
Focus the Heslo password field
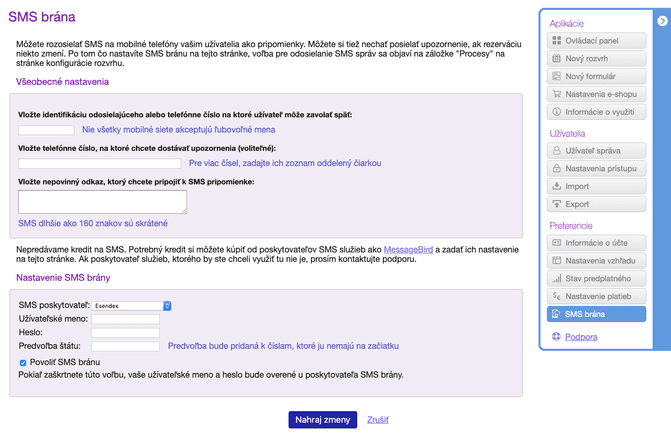[x=125, y=333]
